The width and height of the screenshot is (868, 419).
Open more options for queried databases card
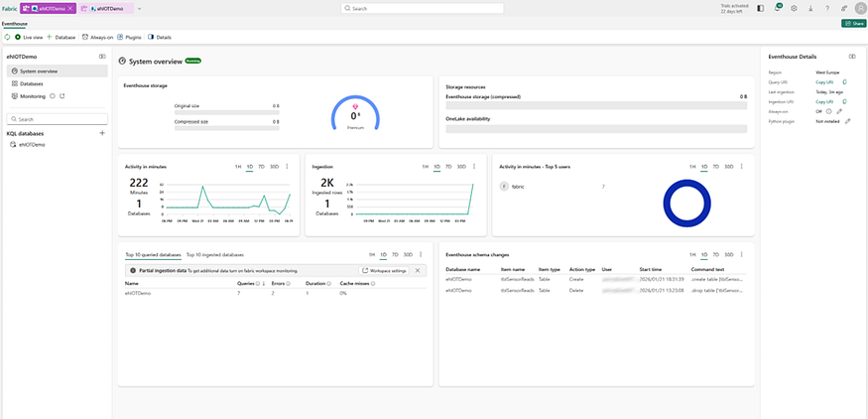[x=421, y=254]
